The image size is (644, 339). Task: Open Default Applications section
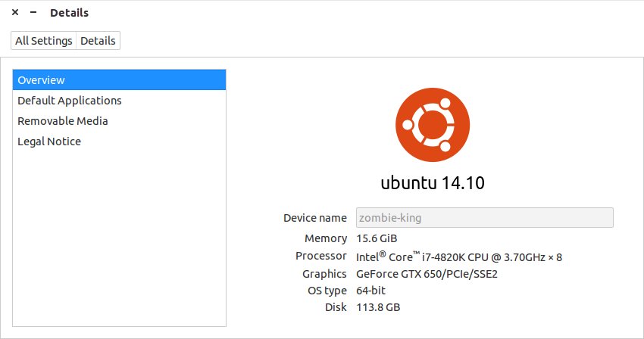[119, 101]
